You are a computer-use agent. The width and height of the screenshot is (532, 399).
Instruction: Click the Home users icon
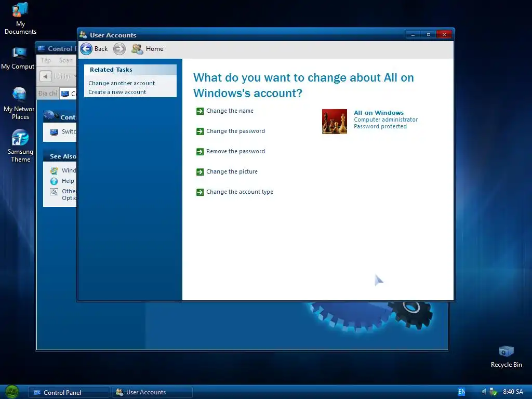tap(137, 49)
